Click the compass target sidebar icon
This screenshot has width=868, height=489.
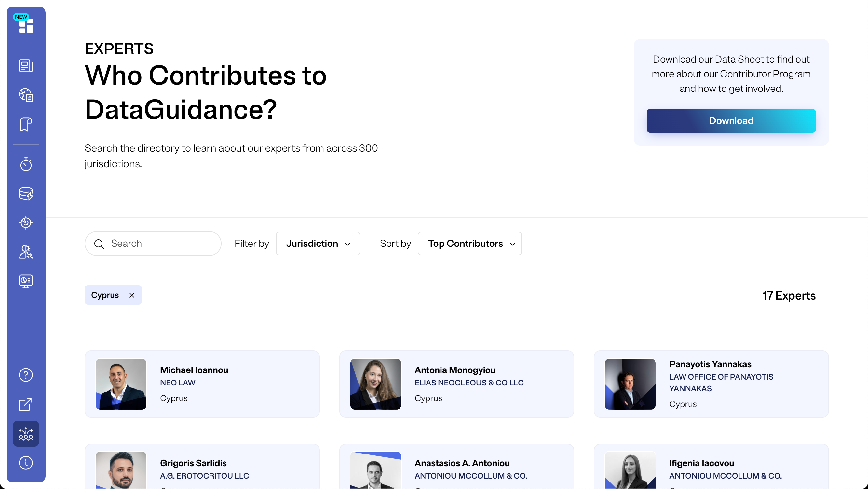point(26,223)
